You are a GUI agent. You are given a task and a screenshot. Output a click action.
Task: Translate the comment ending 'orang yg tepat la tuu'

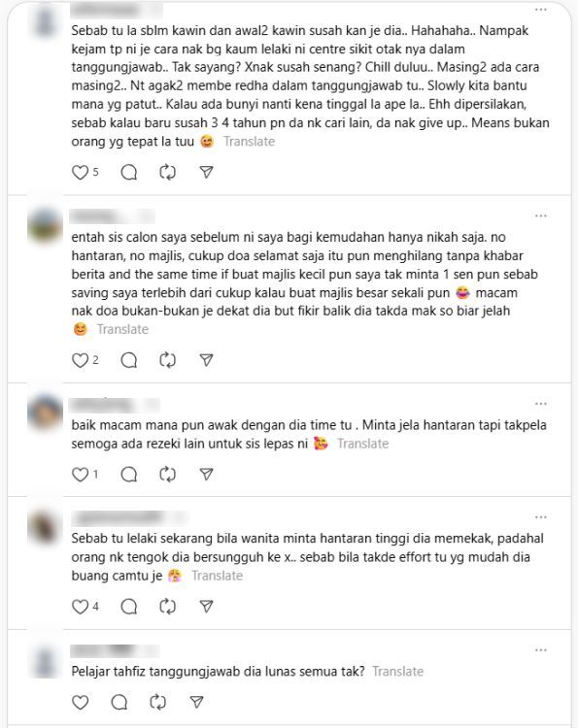click(249, 141)
